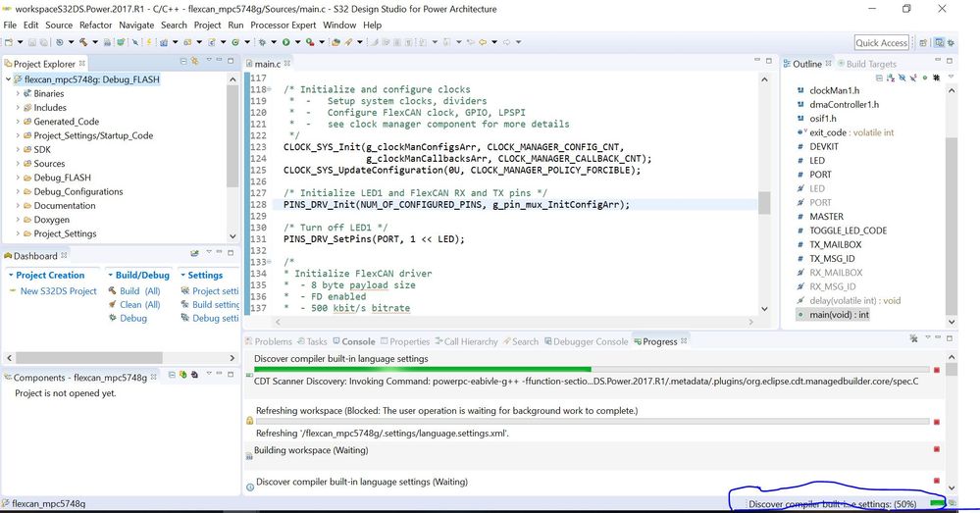Expand the Binaries folder
The height and width of the screenshot is (513, 980).
point(18,93)
